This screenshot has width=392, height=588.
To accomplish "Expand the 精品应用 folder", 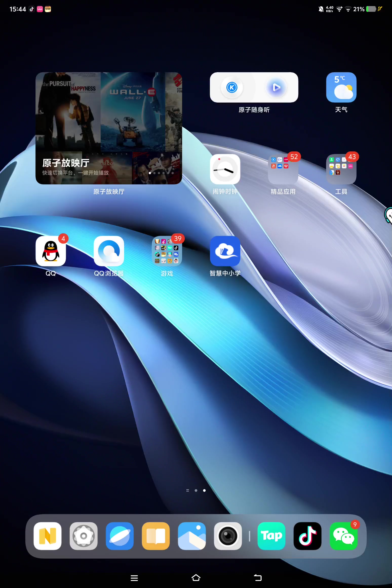I will coord(283,169).
